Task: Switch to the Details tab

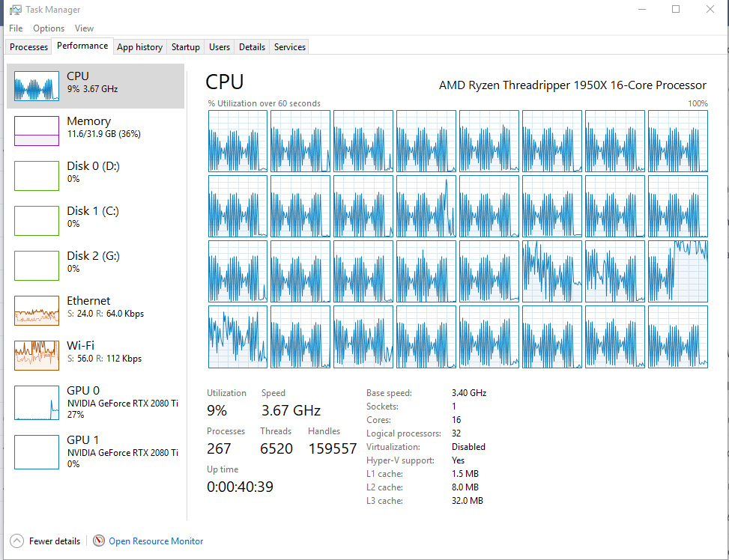Action: pos(252,47)
